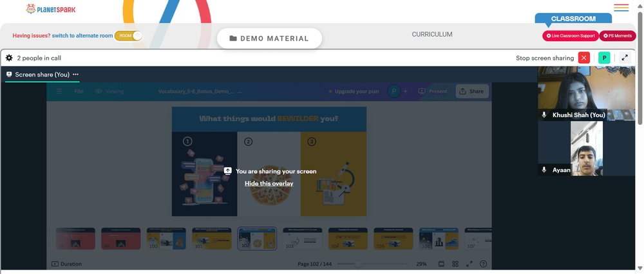
Task: Click Canva P profile avatar
Action: pos(394,91)
